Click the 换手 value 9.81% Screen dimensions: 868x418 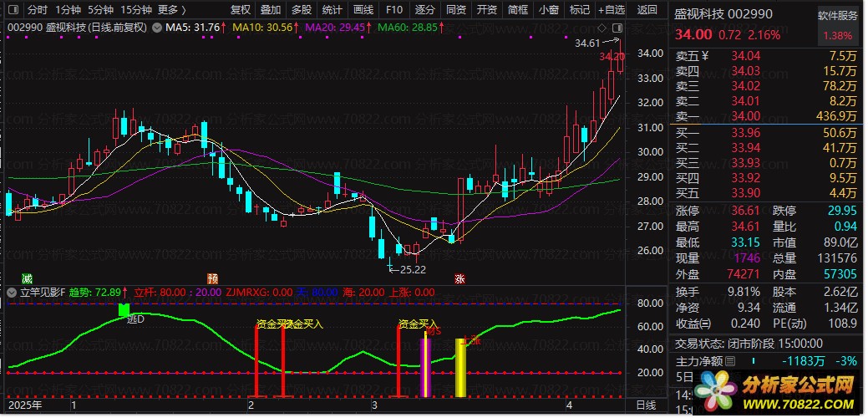(744, 292)
